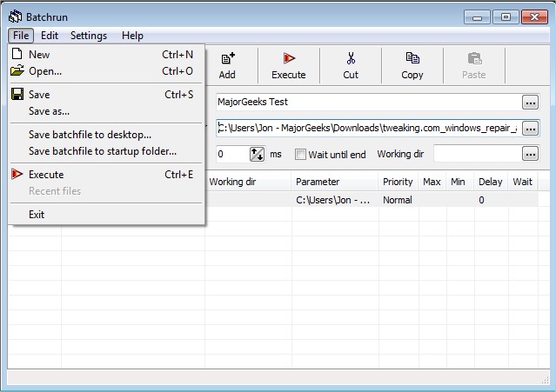The height and width of the screenshot is (392, 556).
Task: Click the Min column header
Action: point(460,182)
